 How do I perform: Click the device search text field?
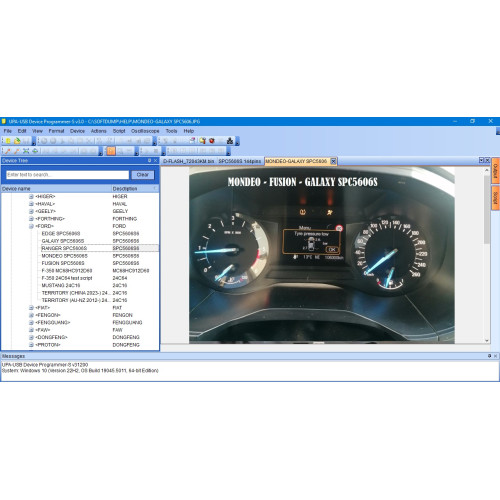point(67,175)
